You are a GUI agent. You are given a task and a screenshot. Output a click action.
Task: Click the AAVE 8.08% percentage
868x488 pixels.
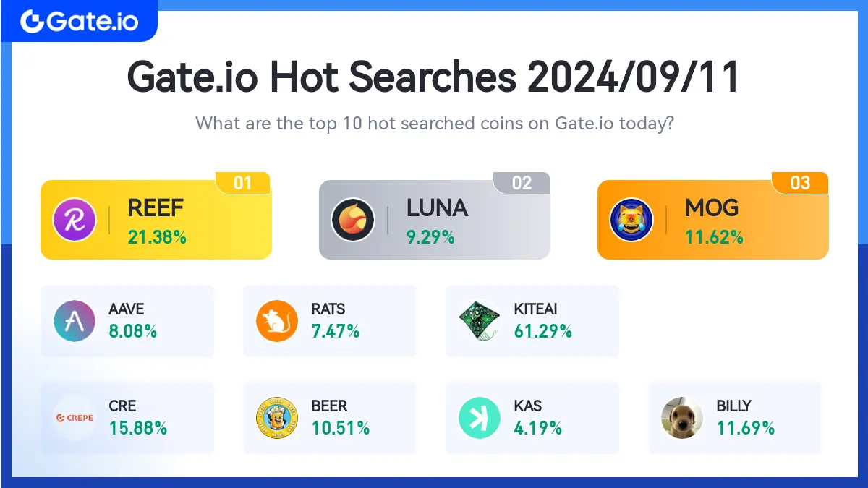133,332
